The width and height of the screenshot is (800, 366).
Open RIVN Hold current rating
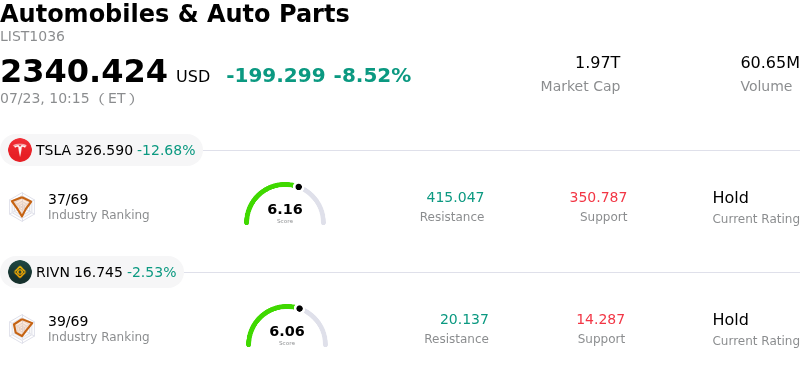[x=730, y=319]
